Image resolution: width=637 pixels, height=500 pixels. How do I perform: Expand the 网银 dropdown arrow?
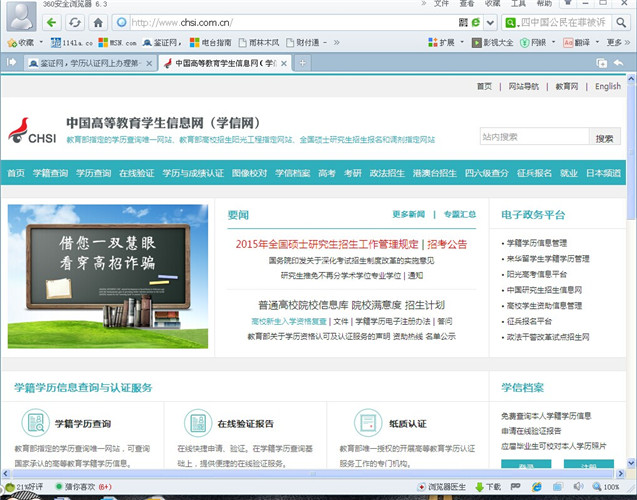coord(553,42)
